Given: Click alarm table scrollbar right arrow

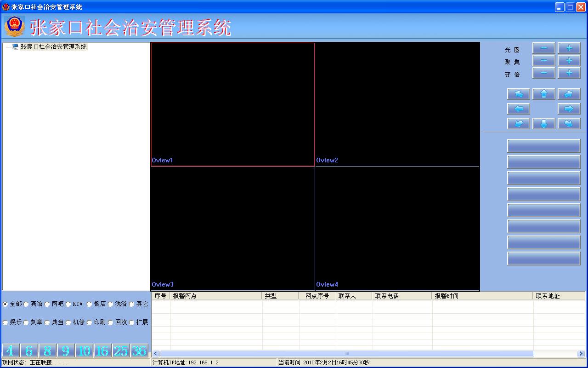Looking at the screenshot, I should pyautogui.click(x=581, y=353).
